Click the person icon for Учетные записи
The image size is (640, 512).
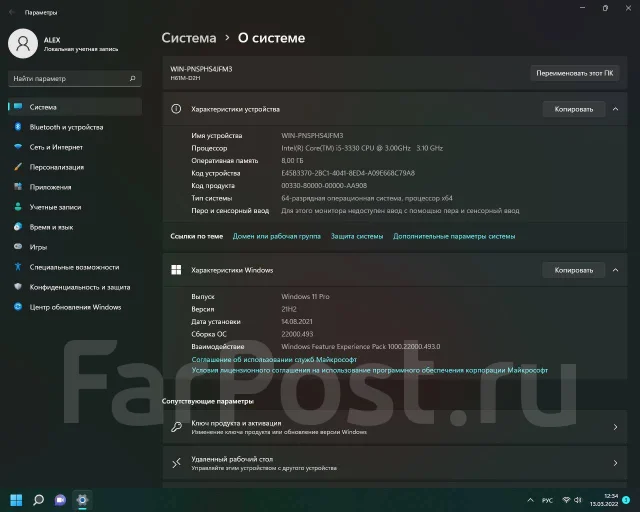pyautogui.click(x=18, y=207)
